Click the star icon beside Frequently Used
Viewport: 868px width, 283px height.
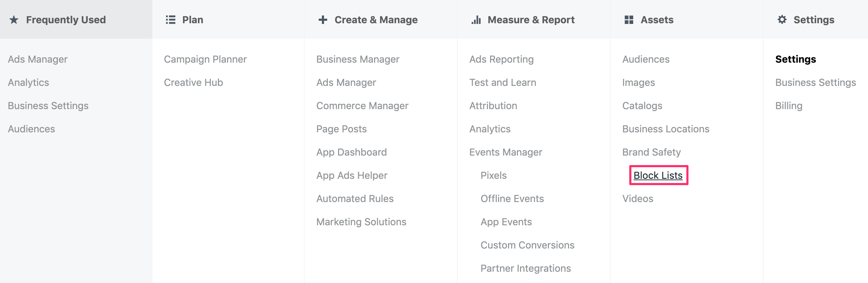click(14, 20)
